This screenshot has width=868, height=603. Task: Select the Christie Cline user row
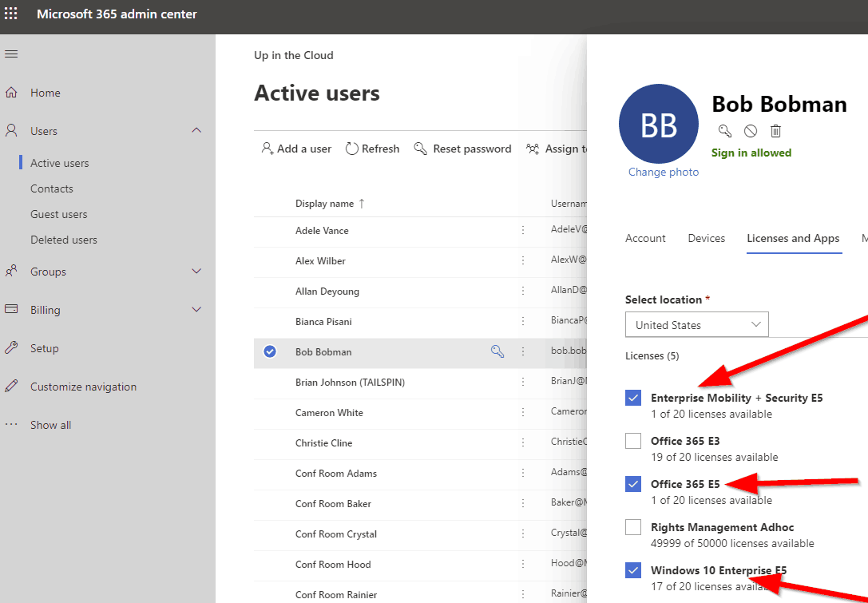420,443
